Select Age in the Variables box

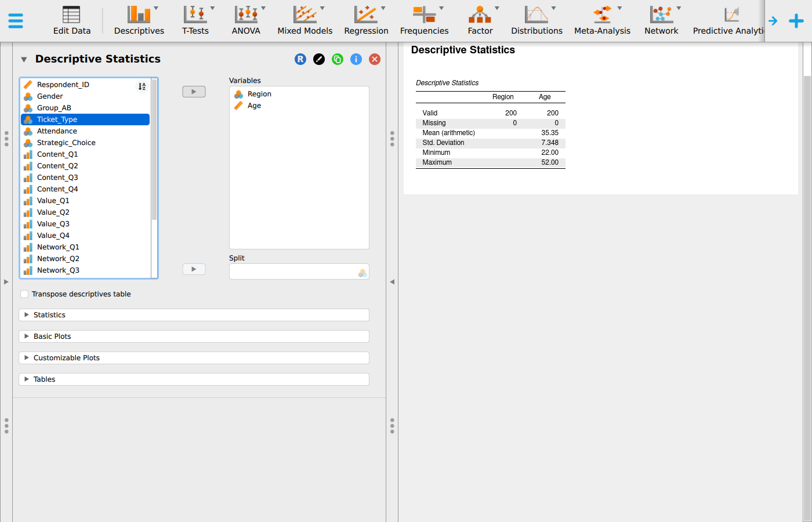pos(299,106)
